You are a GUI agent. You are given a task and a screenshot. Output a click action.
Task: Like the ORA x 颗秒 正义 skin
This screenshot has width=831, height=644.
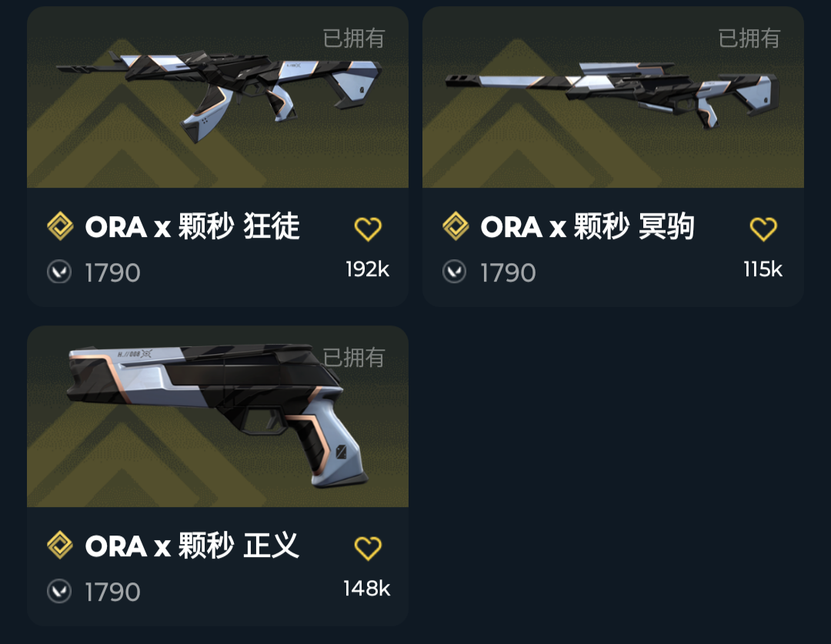coord(368,548)
